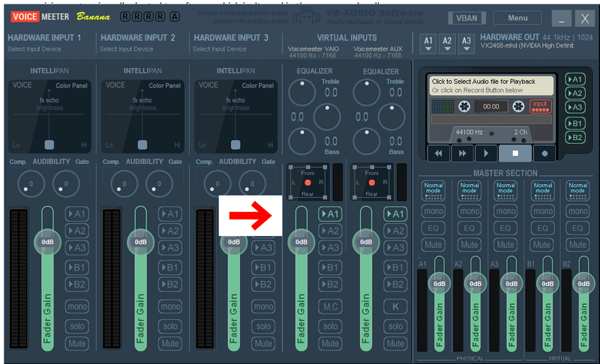Route cassette playback to B2 bus
Viewport: 600px width, 364px height.
pyautogui.click(x=575, y=138)
